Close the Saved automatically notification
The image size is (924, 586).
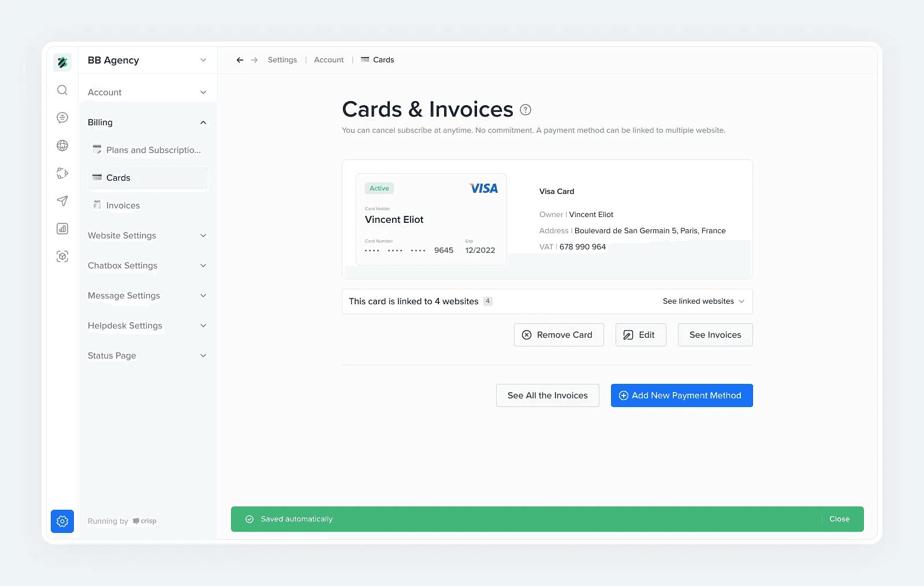point(839,519)
